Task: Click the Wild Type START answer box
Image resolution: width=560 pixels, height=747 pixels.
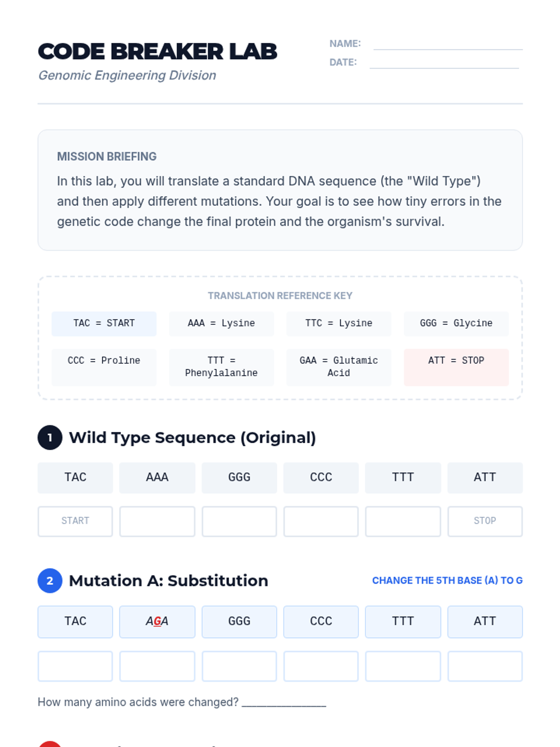Action: click(75, 521)
